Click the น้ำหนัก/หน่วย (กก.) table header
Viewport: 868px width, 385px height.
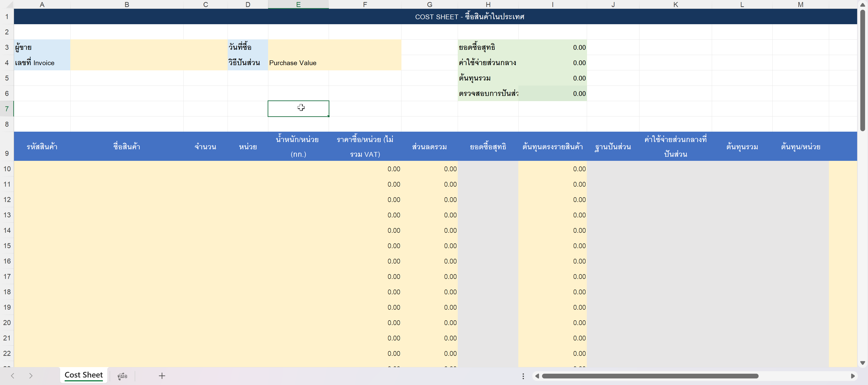[x=298, y=146]
